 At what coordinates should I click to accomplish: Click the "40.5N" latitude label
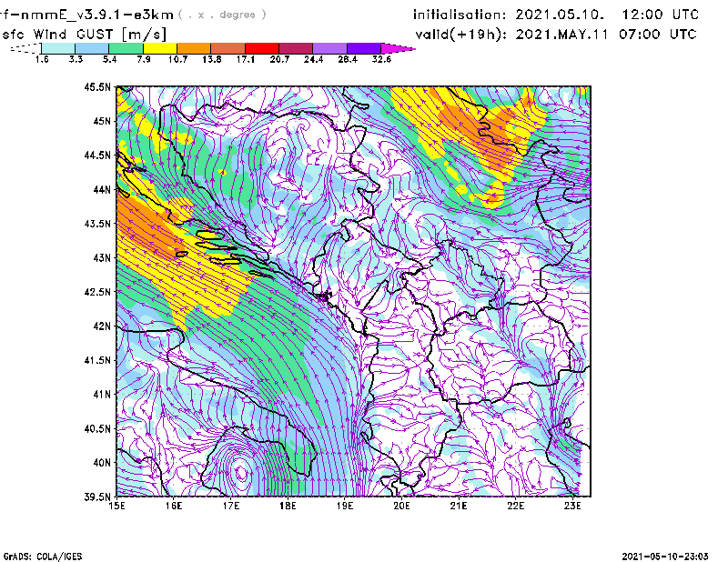point(97,428)
